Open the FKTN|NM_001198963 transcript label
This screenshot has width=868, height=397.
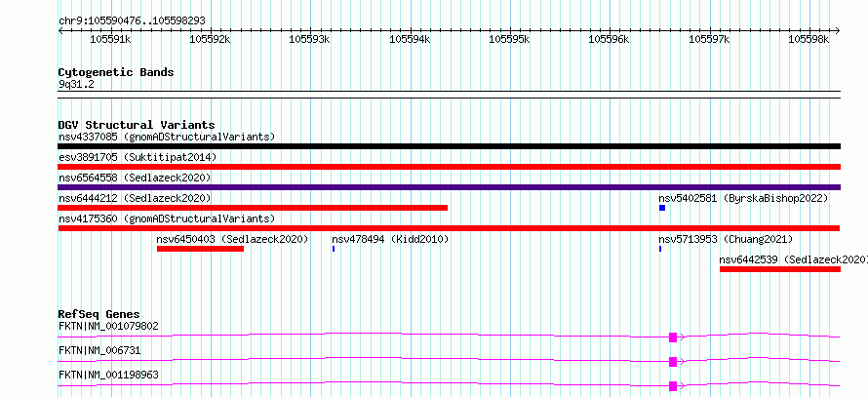(108, 375)
